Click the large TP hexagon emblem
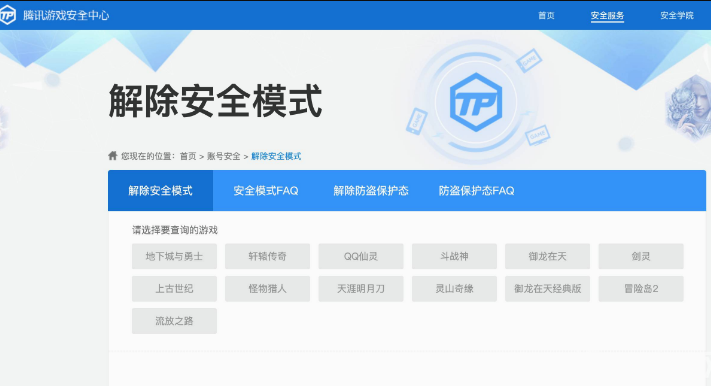 click(476, 102)
